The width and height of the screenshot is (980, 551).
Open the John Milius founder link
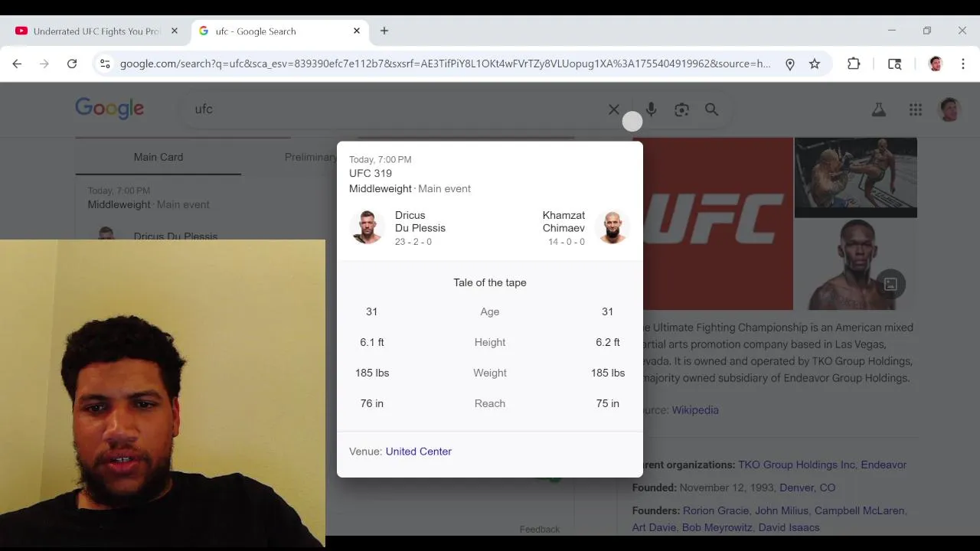pyautogui.click(x=782, y=510)
